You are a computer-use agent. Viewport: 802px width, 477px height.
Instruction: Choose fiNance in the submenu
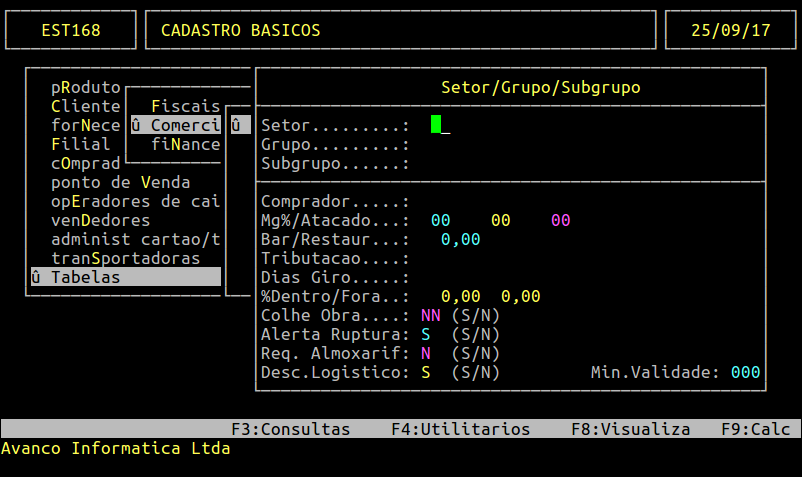pyautogui.click(x=185, y=144)
